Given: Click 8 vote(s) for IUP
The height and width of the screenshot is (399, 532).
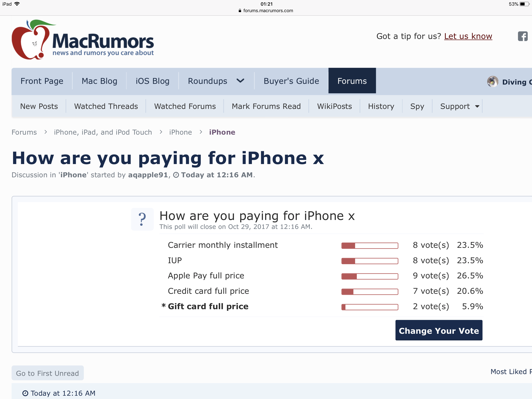Looking at the screenshot, I should [x=431, y=261].
